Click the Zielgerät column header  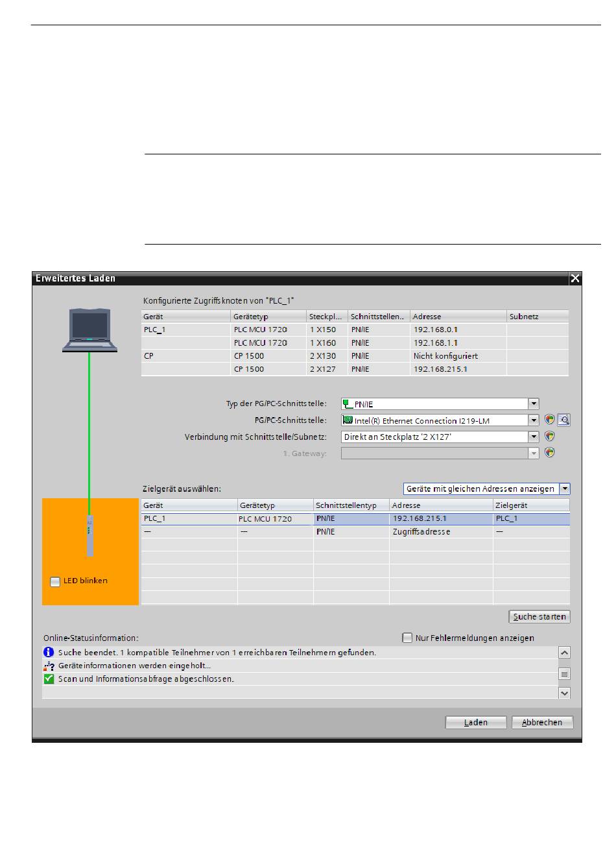point(531,505)
